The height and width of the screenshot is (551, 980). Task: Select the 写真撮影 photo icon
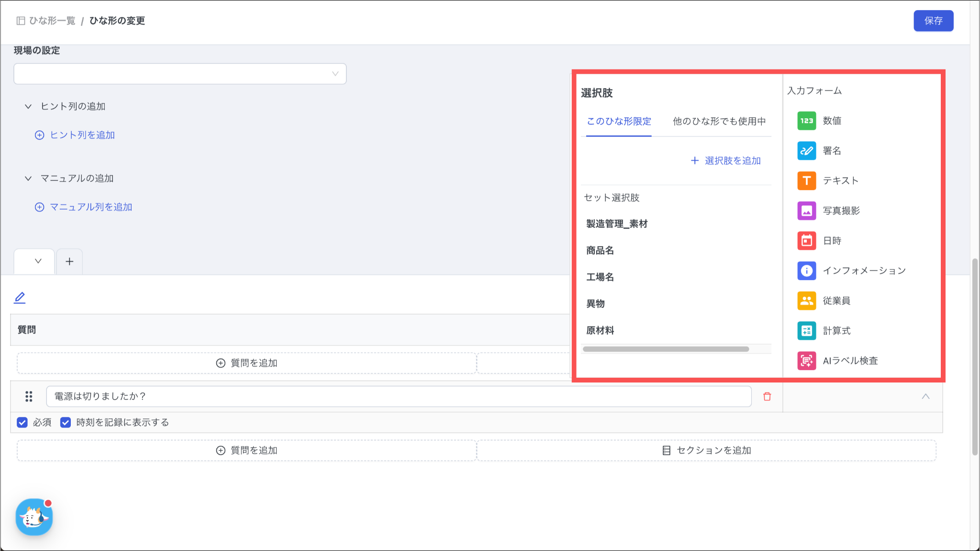pos(806,211)
